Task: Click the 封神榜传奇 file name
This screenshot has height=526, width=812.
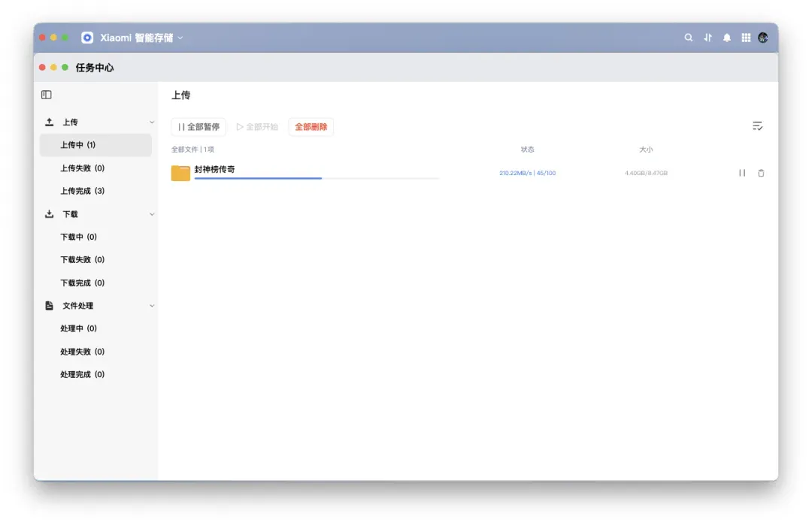Action: 214,169
